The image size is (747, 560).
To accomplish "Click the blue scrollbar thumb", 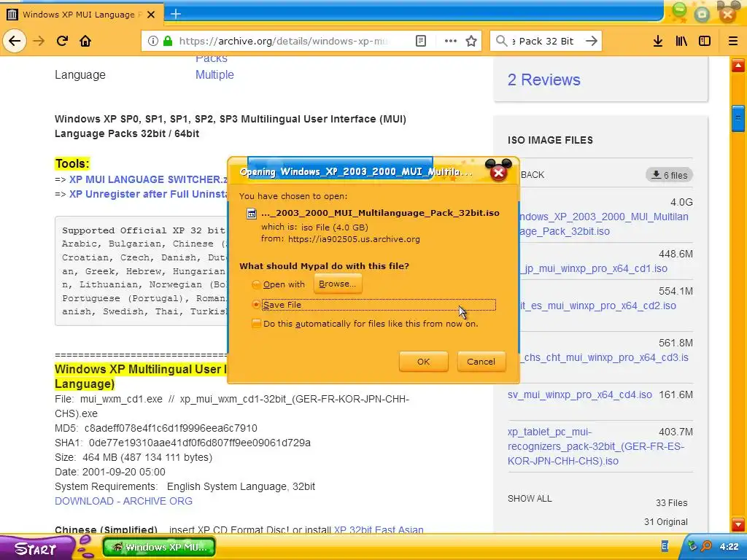I will click(738, 118).
